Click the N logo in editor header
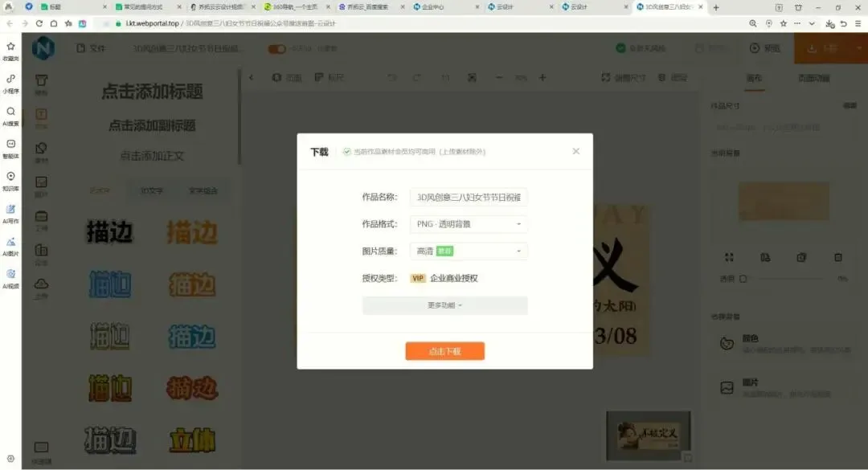 coord(43,49)
